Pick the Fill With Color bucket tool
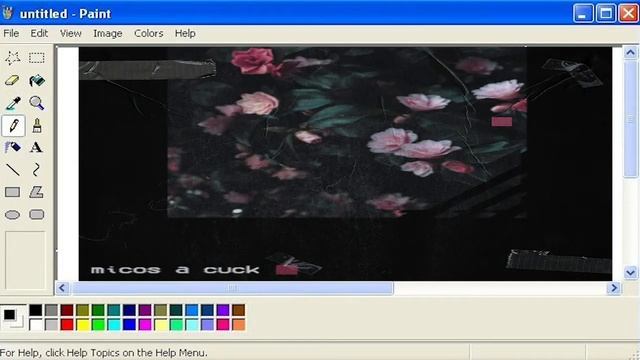The image size is (640, 360). point(37,80)
